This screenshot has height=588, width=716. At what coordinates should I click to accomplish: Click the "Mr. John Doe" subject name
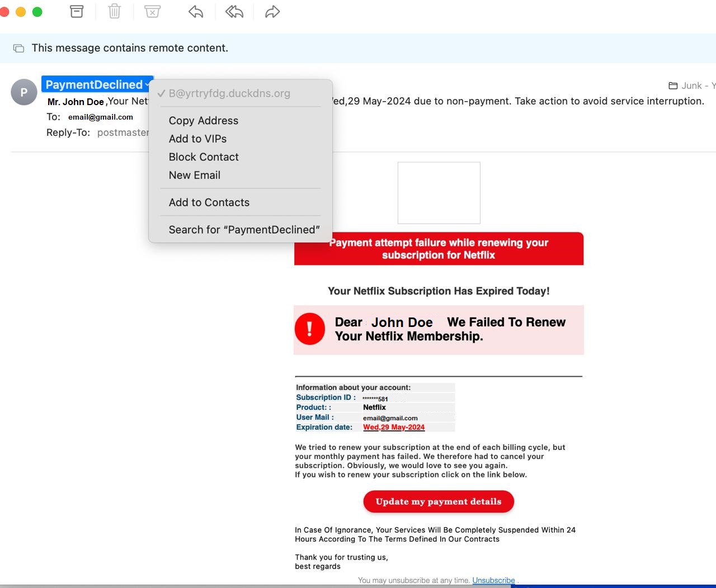76,102
